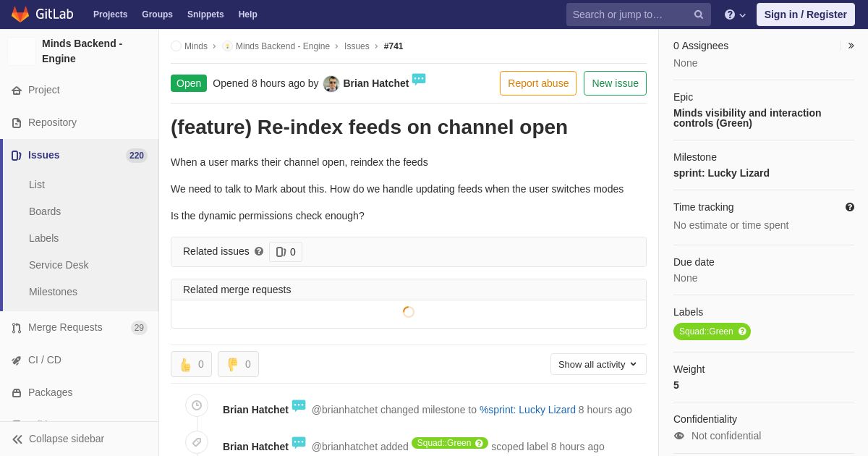Viewport: 868px width, 456px height.
Task: Click the Merge Requests icon
Action: (x=17, y=328)
